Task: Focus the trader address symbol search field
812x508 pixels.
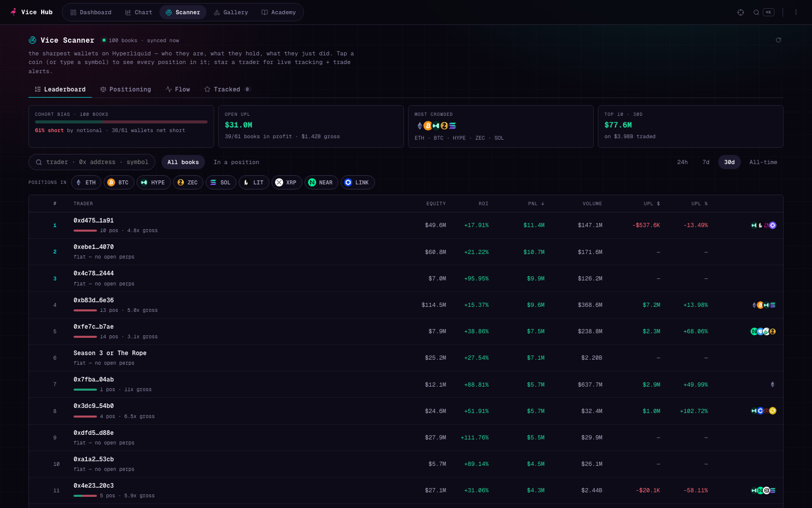Action: pyautogui.click(x=92, y=162)
